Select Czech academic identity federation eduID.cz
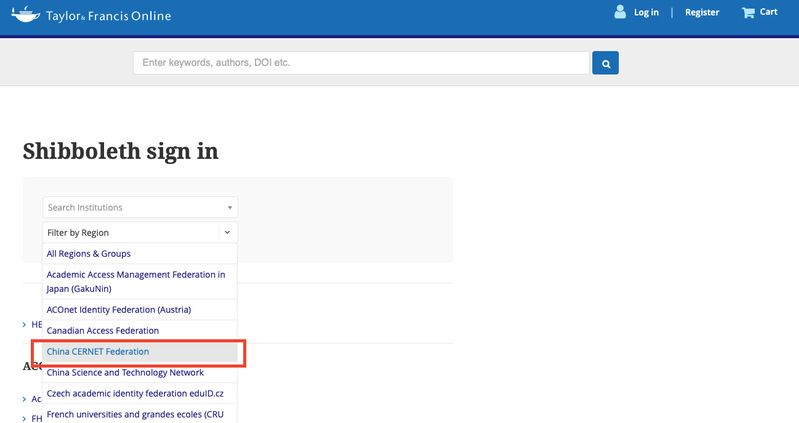Image resolution: width=799 pixels, height=423 pixels. 140,393
